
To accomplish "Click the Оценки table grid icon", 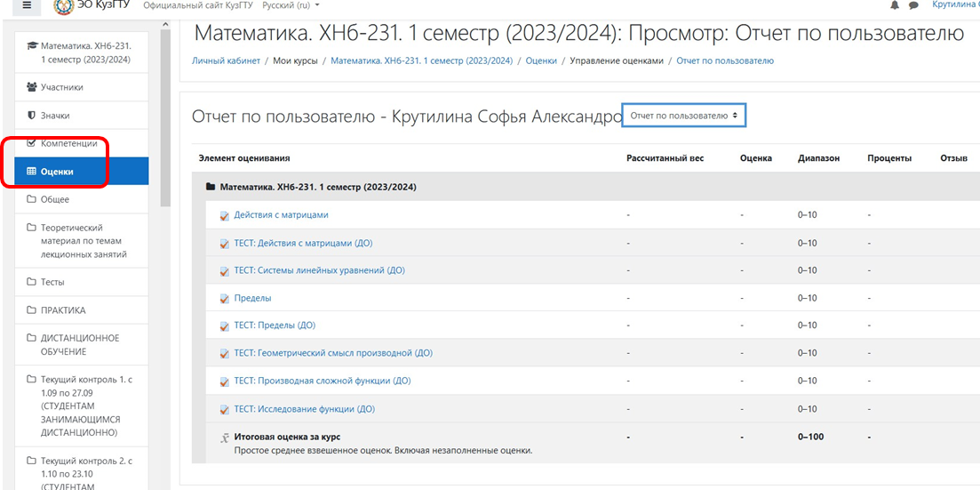I will coord(31,172).
